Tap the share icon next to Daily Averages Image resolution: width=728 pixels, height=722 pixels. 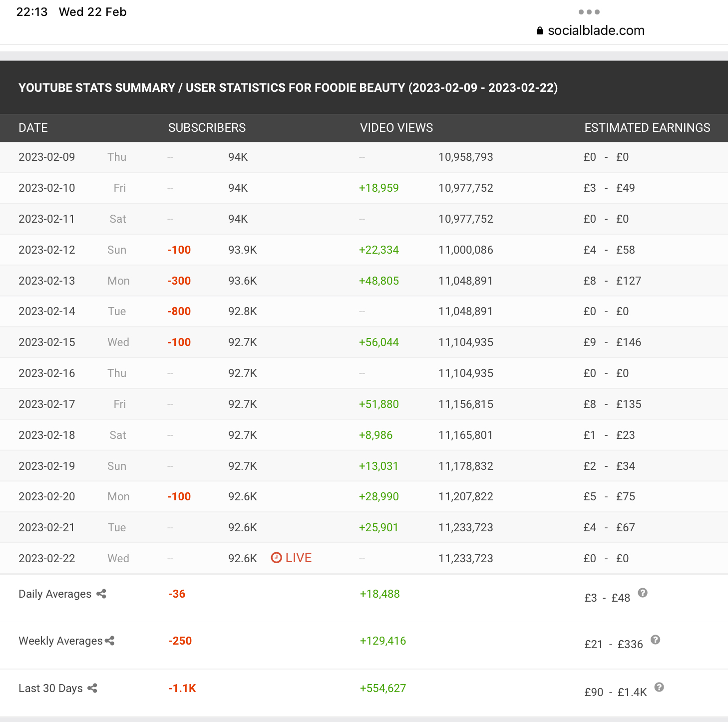tap(101, 594)
